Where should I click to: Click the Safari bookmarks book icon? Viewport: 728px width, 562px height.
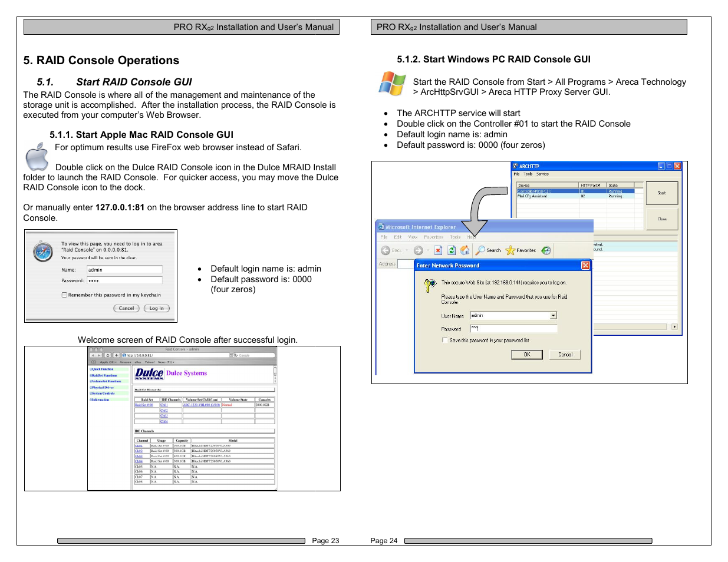(94, 362)
